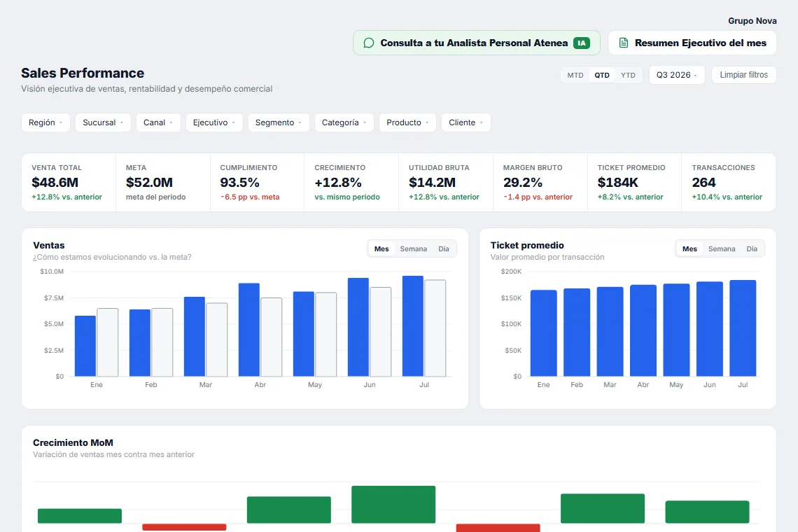Click the Sales Performance page title
Viewport: 798px width, 532px height.
pos(83,73)
